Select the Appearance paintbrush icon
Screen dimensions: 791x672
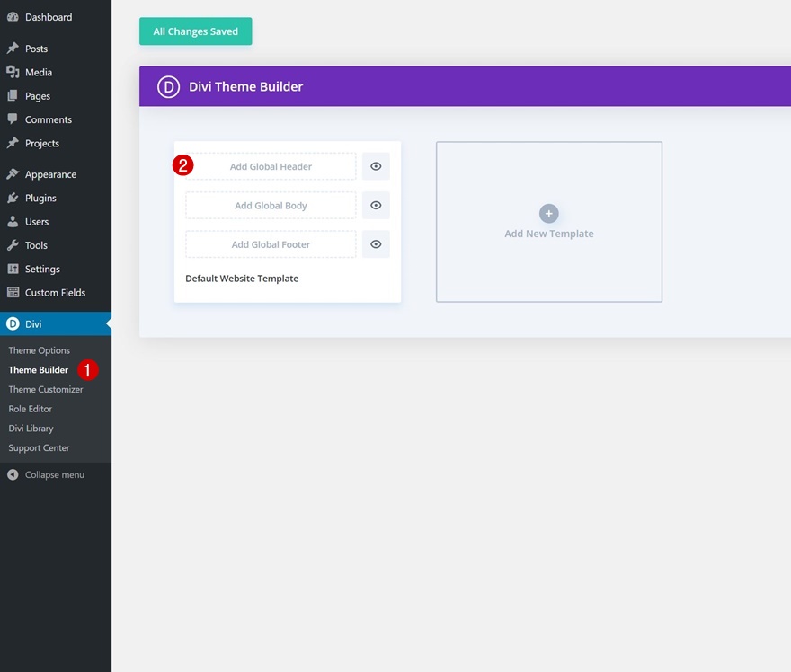point(13,173)
